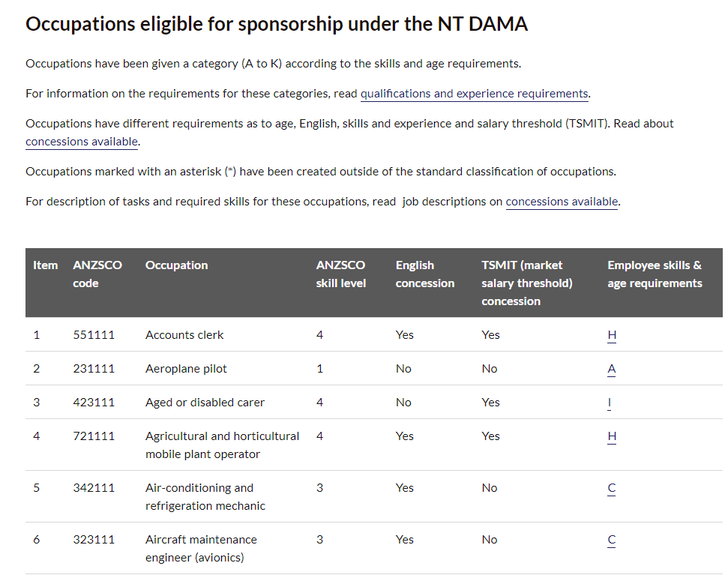
Task: Open category H link for Agricultural plant operator
Action: tap(612, 436)
